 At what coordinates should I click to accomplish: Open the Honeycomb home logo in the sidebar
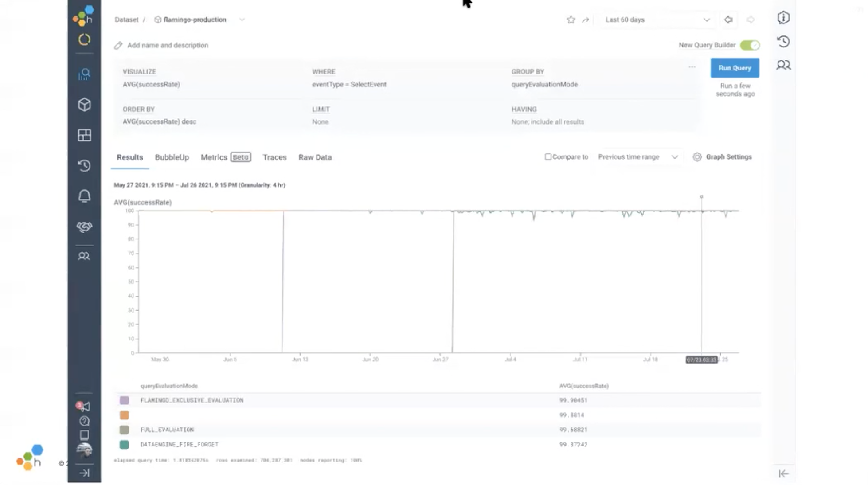(x=83, y=16)
